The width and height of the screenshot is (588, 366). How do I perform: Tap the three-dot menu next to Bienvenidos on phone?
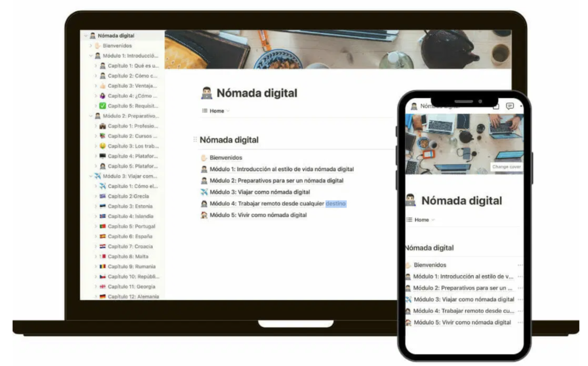520,265
